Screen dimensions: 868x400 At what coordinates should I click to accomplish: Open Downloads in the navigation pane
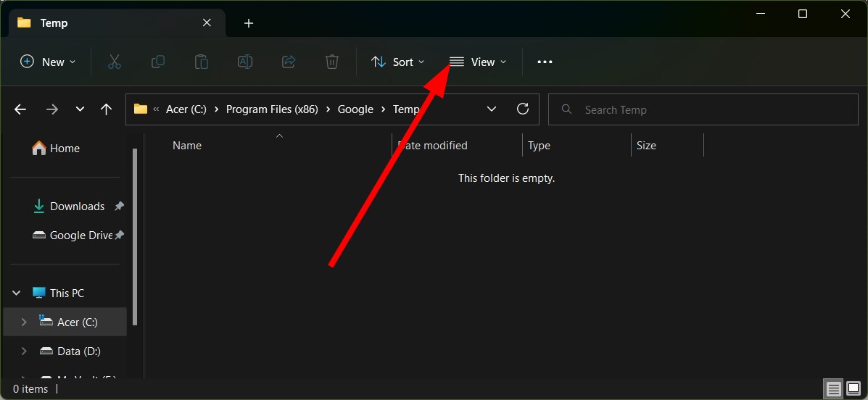point(77,207)
